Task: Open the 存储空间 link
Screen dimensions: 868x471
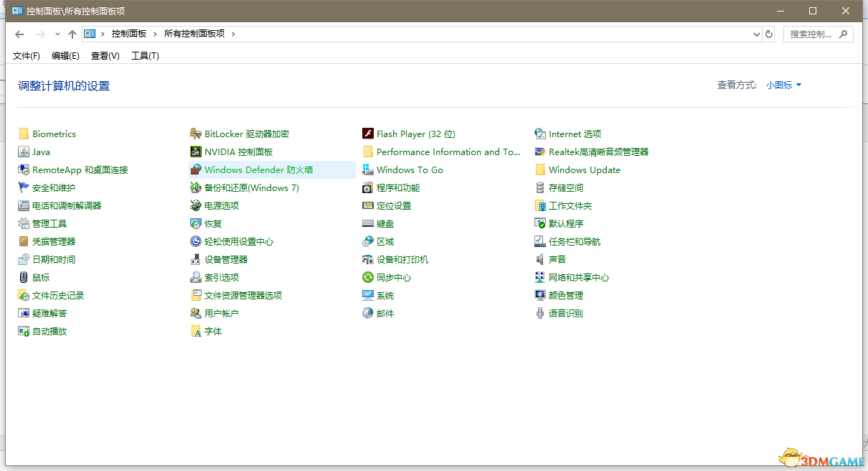Action: pos(566,187)
